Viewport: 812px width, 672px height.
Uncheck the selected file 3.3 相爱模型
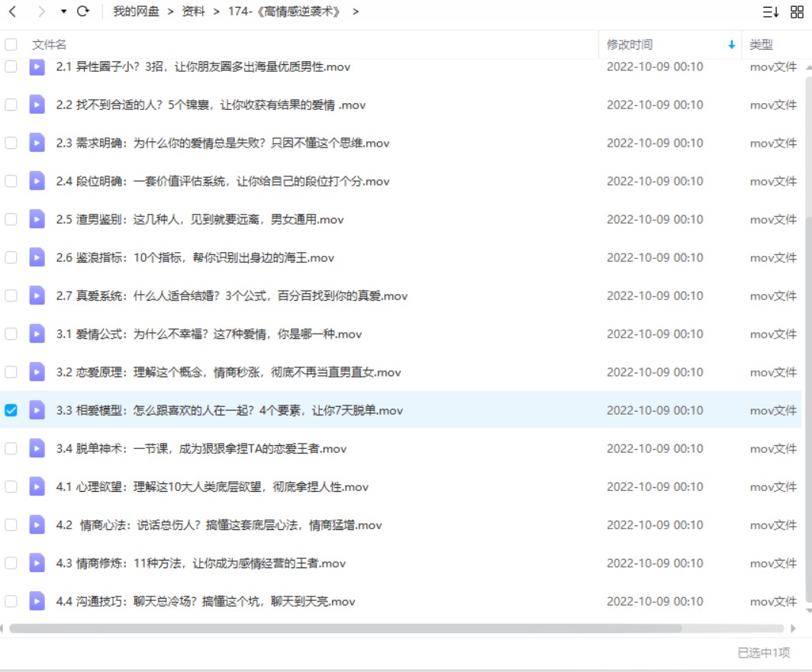point(11,410)
